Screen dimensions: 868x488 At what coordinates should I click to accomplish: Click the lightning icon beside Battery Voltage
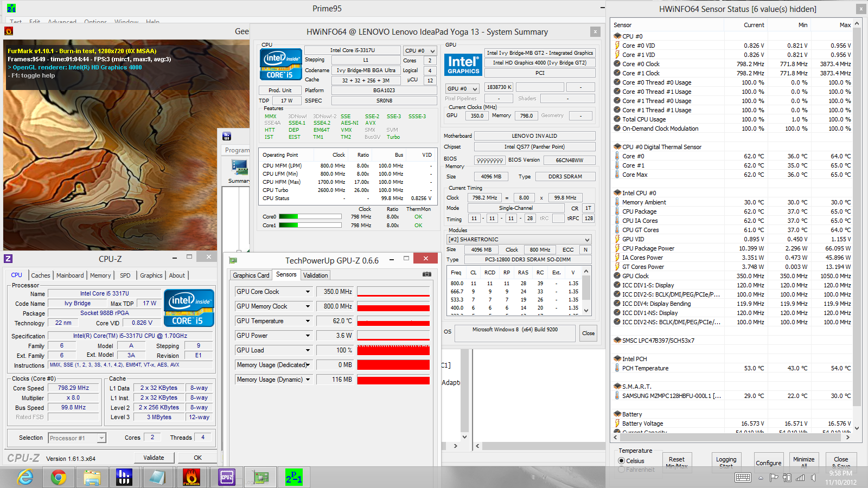(x=617, y=423)
